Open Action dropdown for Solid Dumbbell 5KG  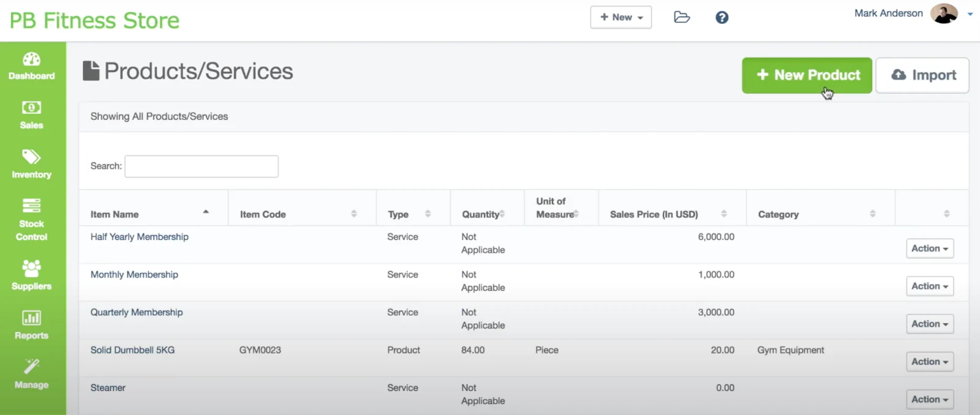pyautogui.click(x=930, y=362)
